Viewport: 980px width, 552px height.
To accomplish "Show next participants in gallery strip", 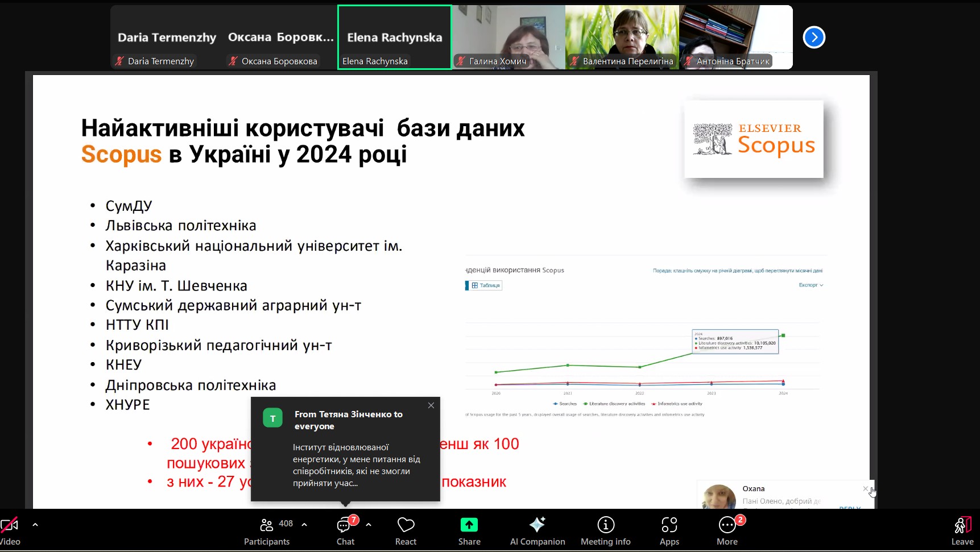I will tap(814, 38).
